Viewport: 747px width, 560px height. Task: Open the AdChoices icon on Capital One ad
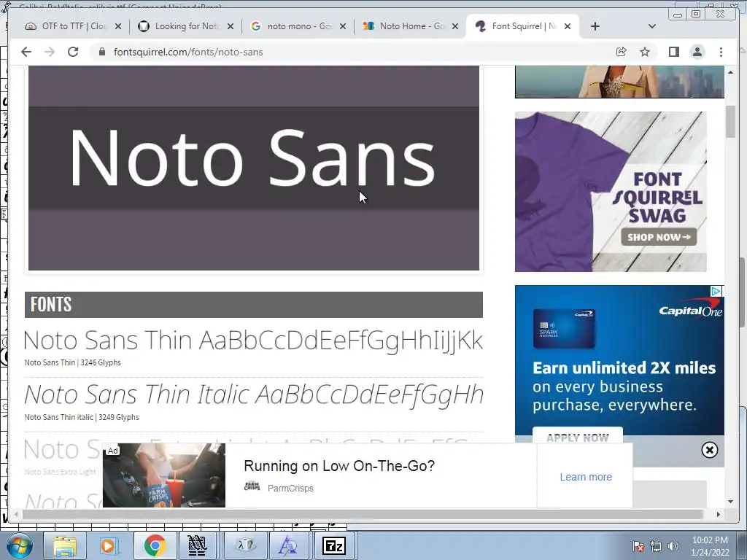tap(716, 291)
